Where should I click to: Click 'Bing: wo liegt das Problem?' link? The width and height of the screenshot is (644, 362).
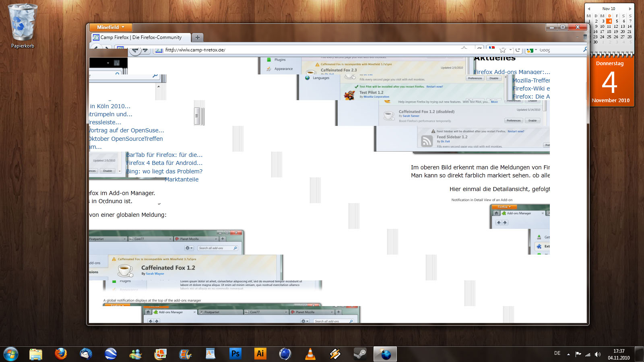(164, 171)
